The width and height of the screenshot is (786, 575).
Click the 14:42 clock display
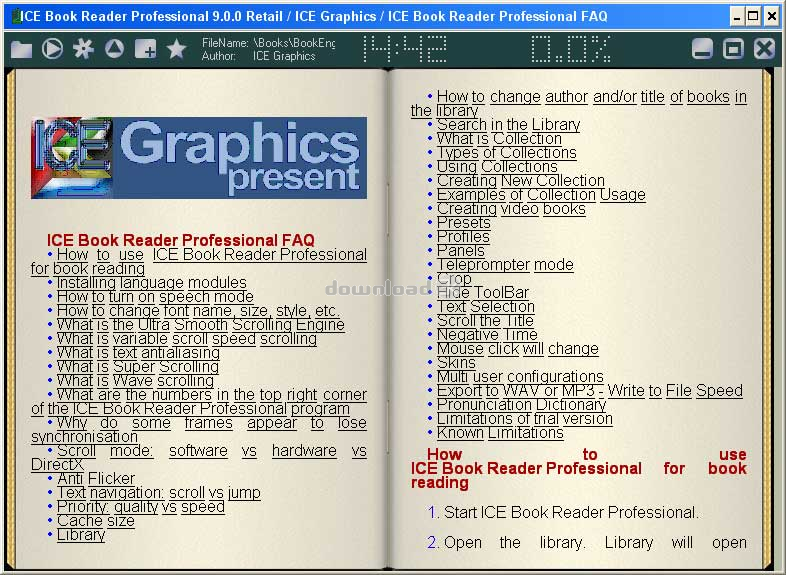tap(404, 49)
